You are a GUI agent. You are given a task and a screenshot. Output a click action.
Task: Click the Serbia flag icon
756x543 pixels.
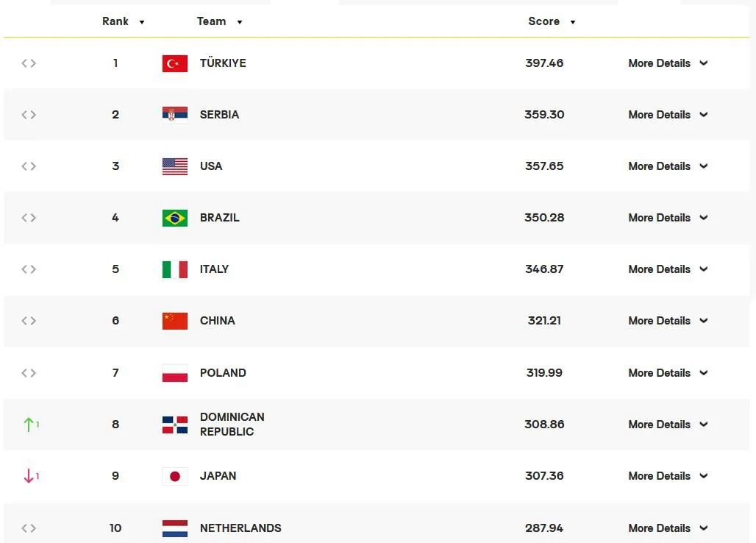tap(175, 115)
